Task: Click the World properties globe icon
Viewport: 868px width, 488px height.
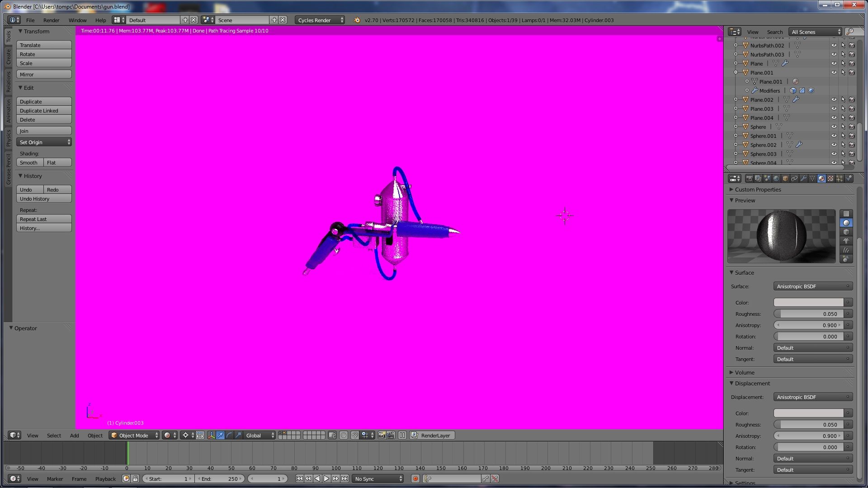Action: (776, 178)
